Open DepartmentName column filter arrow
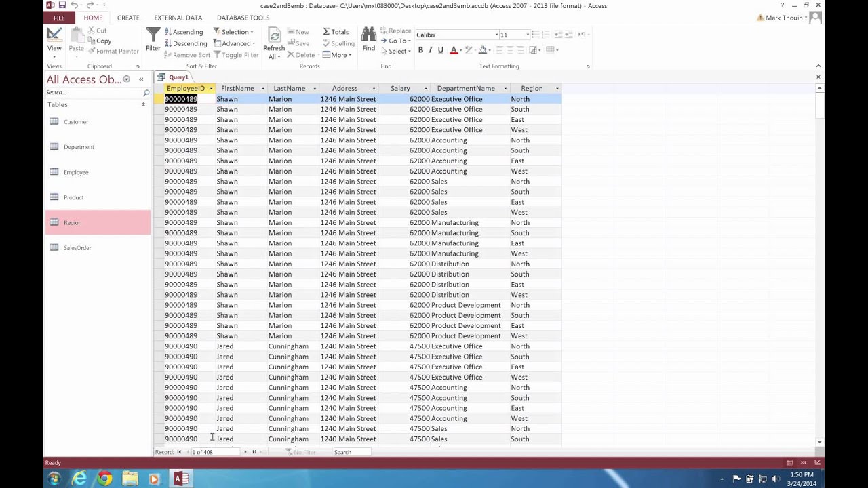This screenshot has width=868, height=488. [x=505, y=89]
